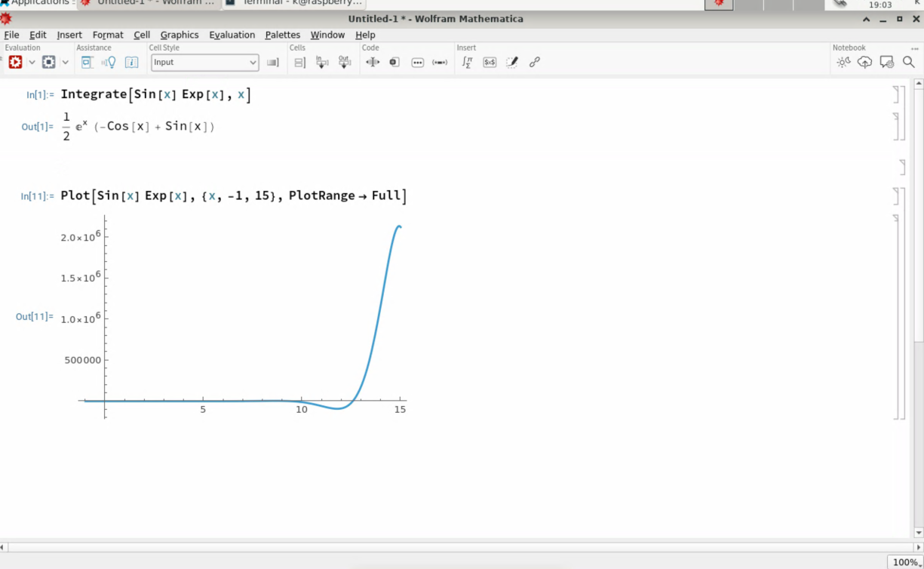The height and width of the screenshot is (569, 924).
Task: Toggle the Out output cells visibility icon
Action: coord(345,63)
